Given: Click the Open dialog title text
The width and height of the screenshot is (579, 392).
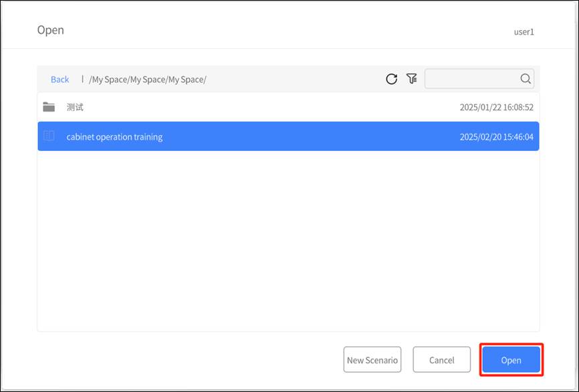Looking at the screenshot, I should tap(51, 31).
